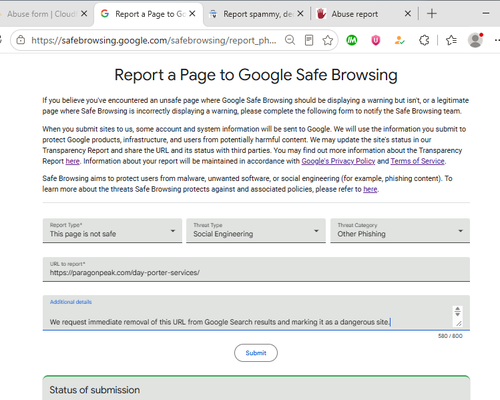Open the threats and policies here link
This screenshot has width=500, height=400.
(x=370, y=189)
